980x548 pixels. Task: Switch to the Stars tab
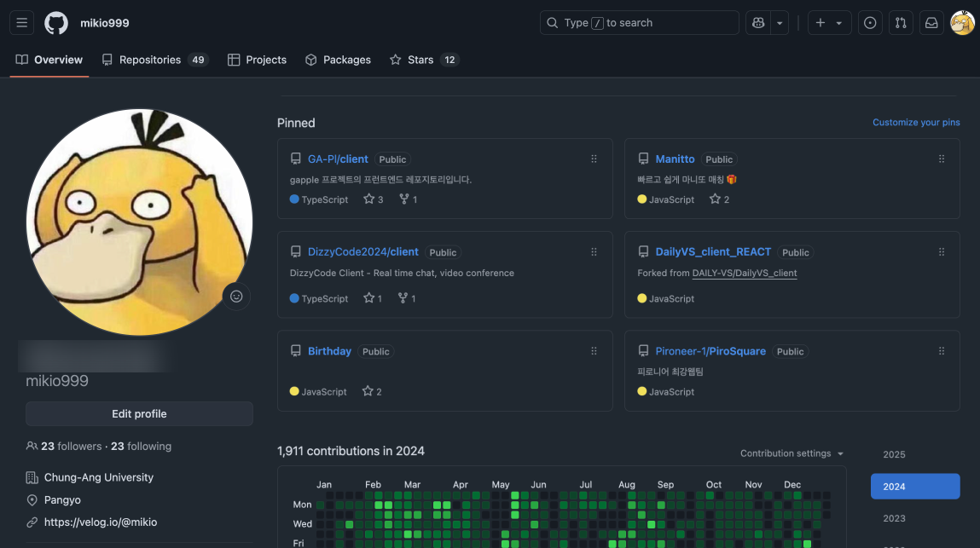425,60
